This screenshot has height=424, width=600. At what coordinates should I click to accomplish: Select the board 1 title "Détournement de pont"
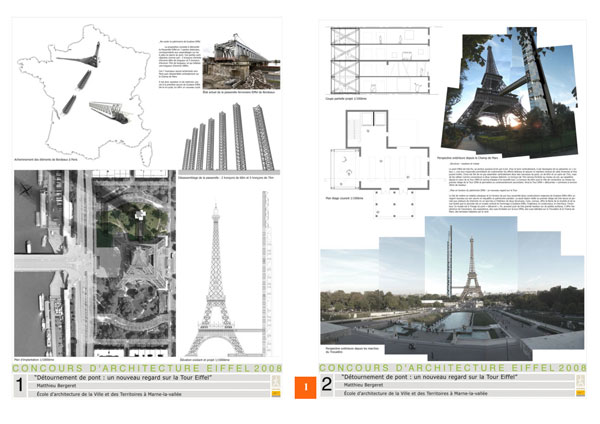point(123,377)
